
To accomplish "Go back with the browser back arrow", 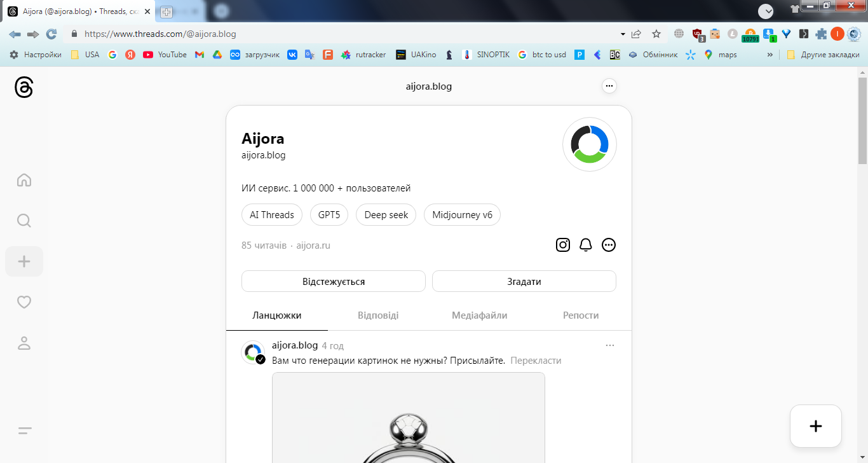I will click(x=15, y=34).
